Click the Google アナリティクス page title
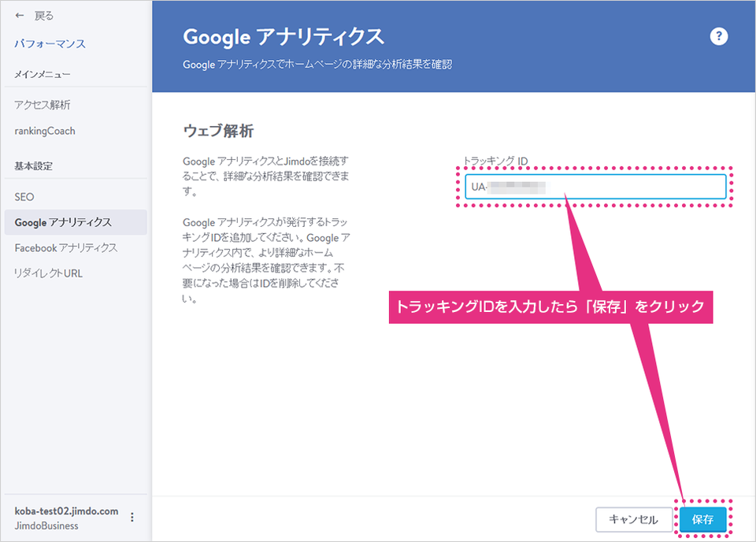This screenshot has height=542, width=756. click(x=283, y=37)
